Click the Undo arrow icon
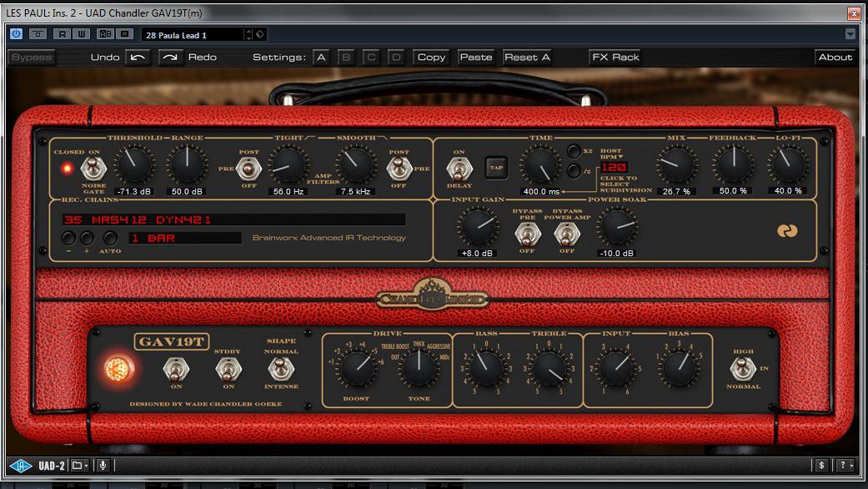Viewport: 868px width, 489px height. [138, 58]
